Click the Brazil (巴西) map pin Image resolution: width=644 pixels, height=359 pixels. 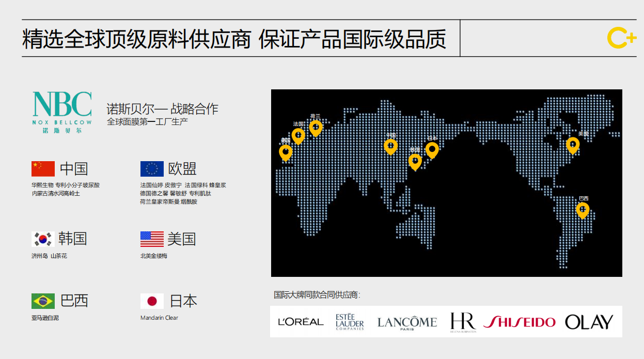click(583, 210)
